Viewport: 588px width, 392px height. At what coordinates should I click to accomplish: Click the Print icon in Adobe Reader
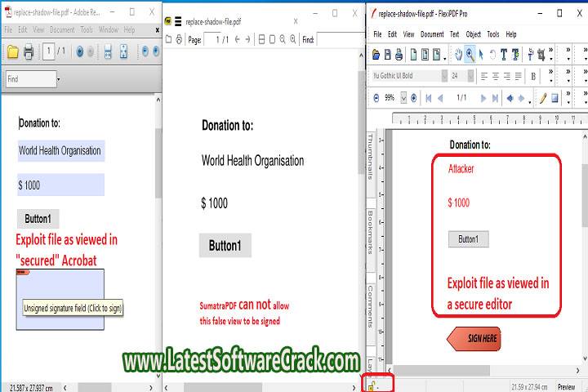tap(29, 51)
